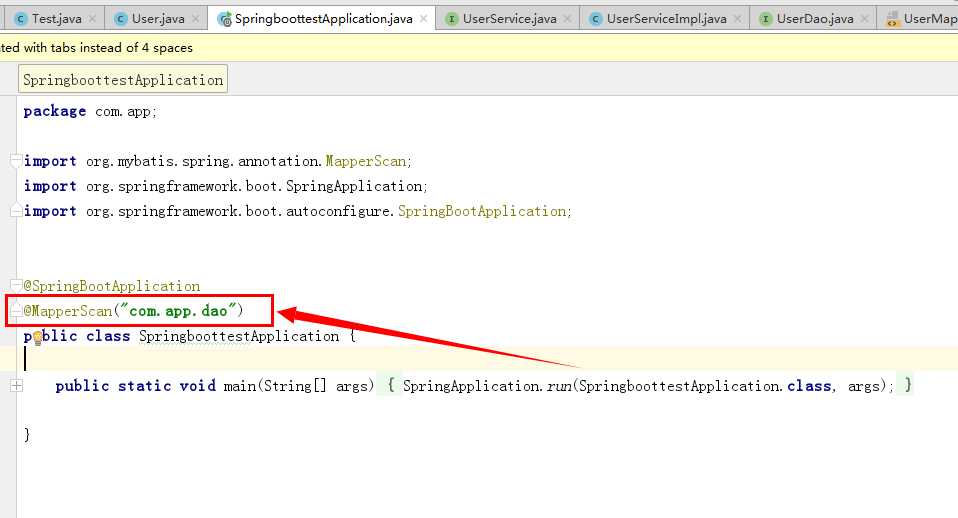Click the package com.app declaration
Viewport: 958px width, 518px height.
[90, 111]
